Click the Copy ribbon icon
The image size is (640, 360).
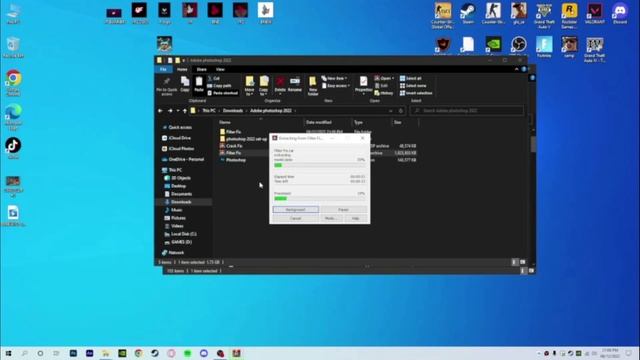pos(185,84)
